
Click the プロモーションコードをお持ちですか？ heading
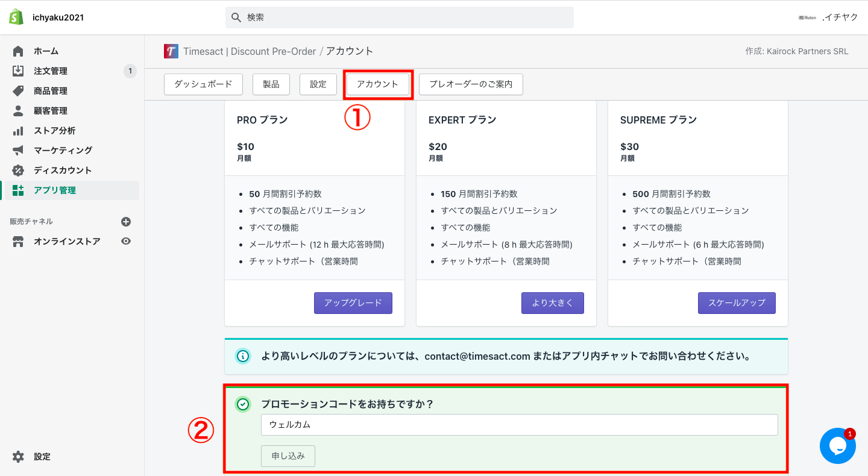click(x=347, y=404)
